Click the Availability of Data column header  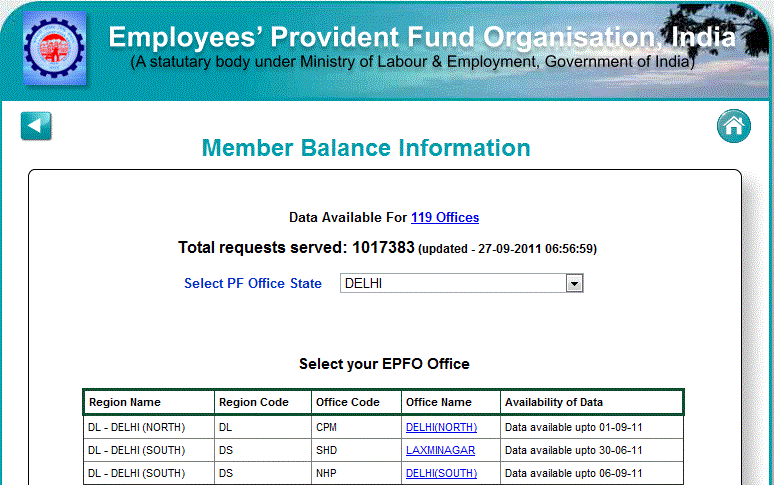(x=591, y=402)
